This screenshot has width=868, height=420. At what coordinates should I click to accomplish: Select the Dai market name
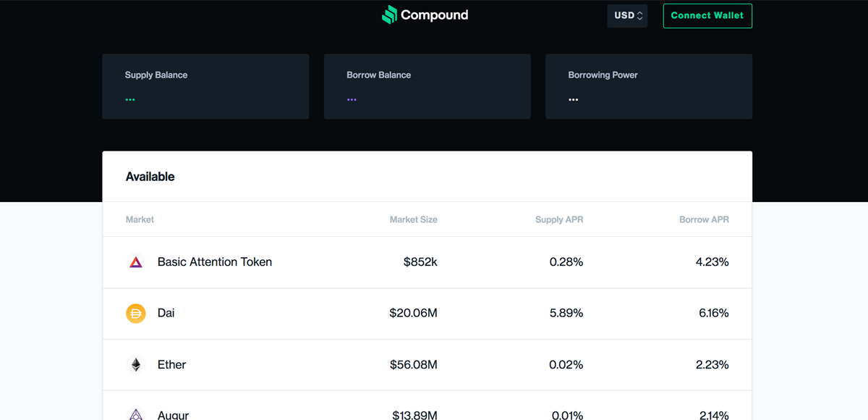[x=166, y=314]
